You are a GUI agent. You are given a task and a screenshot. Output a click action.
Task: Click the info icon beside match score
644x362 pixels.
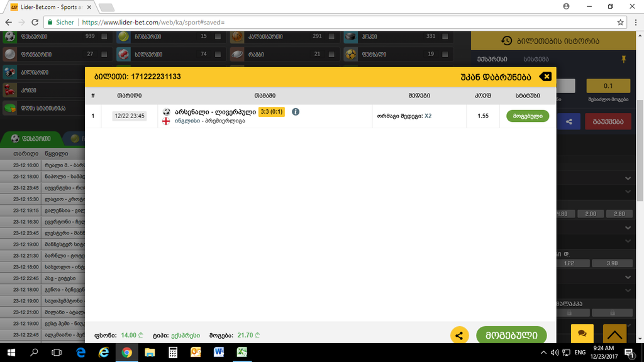click(296, 112)
